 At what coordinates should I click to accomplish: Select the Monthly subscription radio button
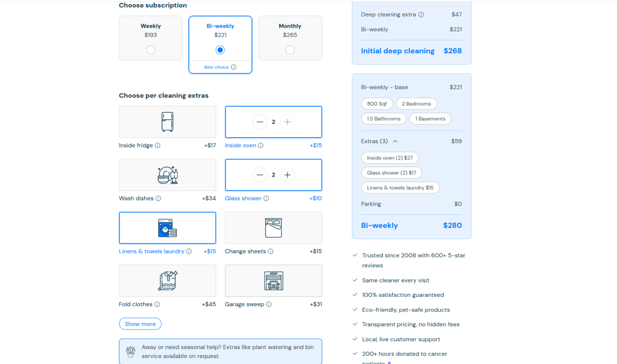[x=290, y=50]
